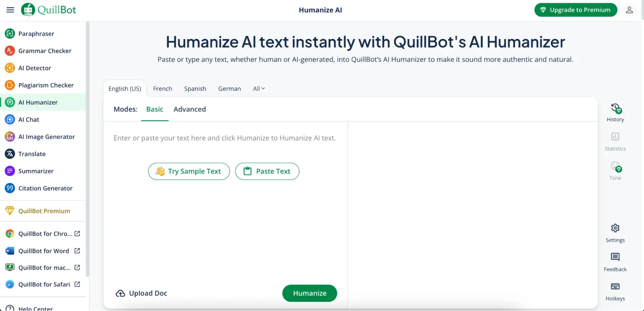Open the AI Image Generator
Viewport: 644px width, 311px height.
pos(46,136)
